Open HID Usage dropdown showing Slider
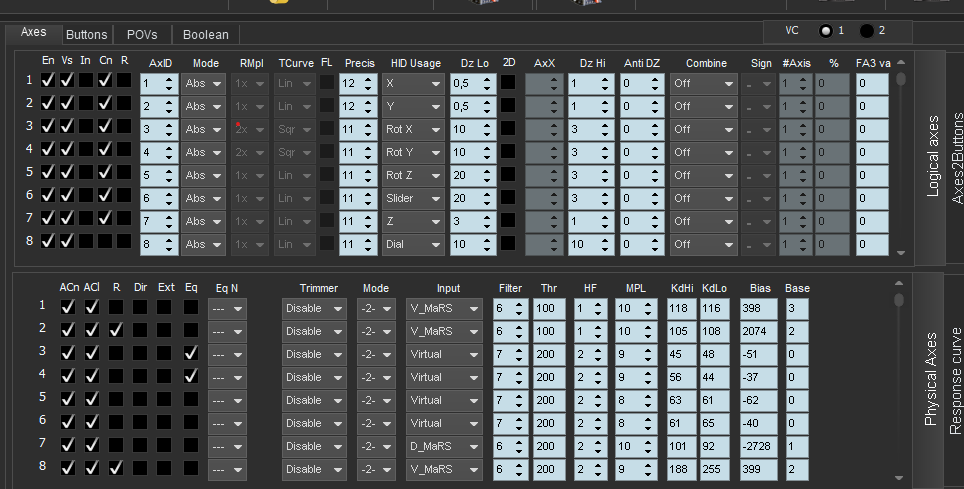Viewport: 964px width, 489px height. 413,198
